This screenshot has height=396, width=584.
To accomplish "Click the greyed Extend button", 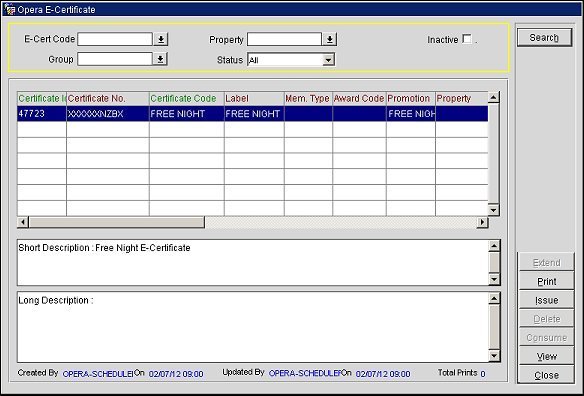I will pyautogui.click(x=546, y=263).
